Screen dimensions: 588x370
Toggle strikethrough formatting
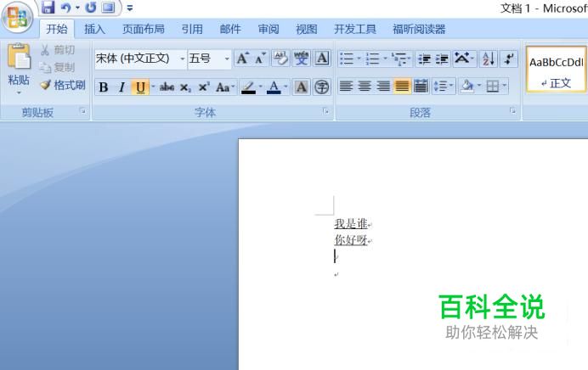[167, 87]
